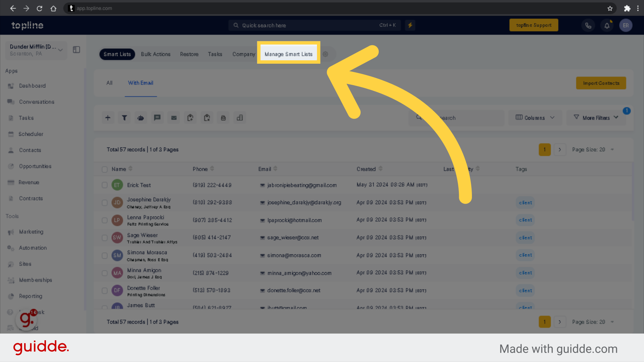This screenshot has height=362, width=644.
Task: Expand the Columns dropdown
Action: pyautogui.click(x=535, y=118)
